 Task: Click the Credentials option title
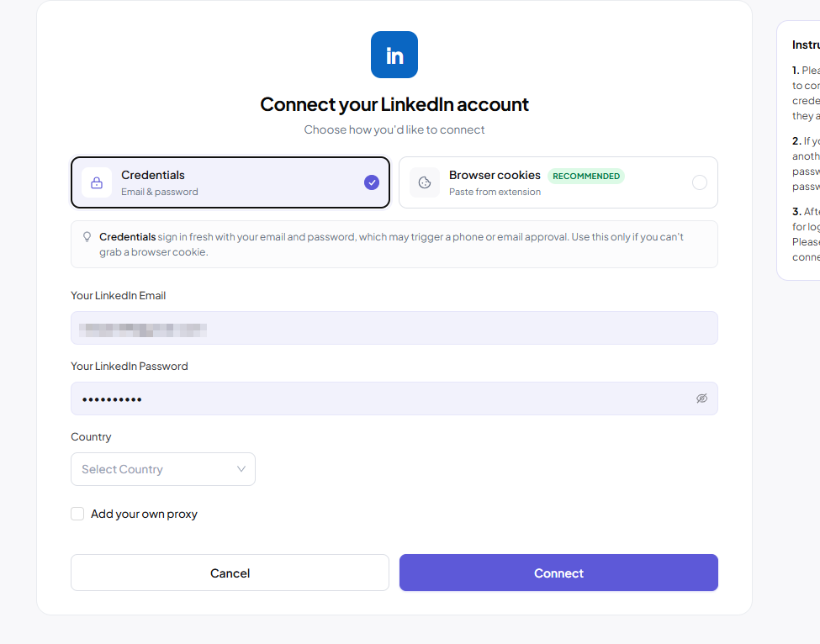click(153, 175)
